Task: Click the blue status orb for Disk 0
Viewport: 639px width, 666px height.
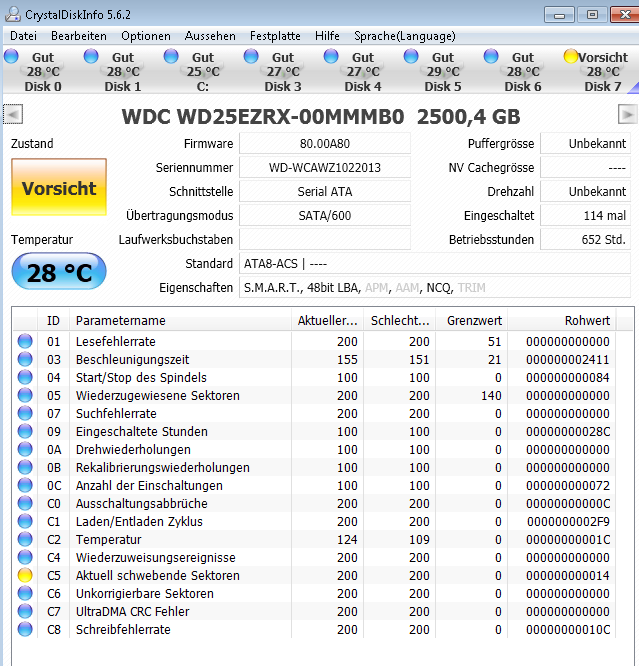Action: pos(11,56)
